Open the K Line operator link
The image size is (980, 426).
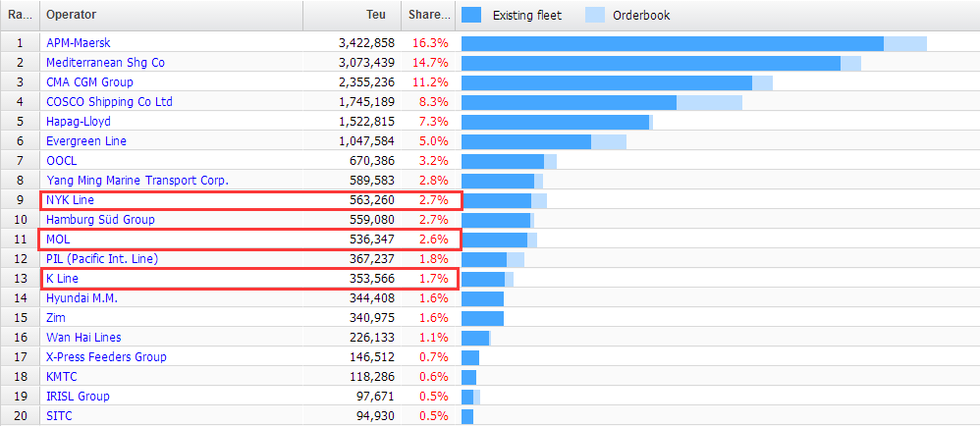click(x=63, y=279)
